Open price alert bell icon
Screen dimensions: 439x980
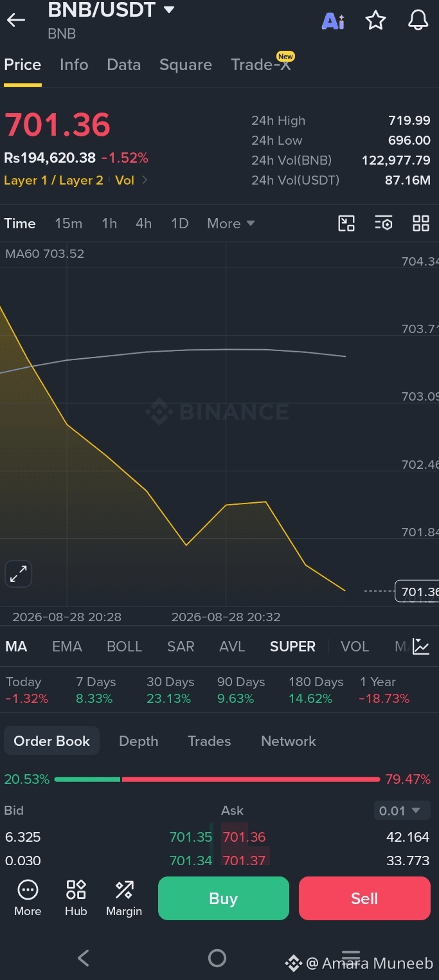coord(418,21)
